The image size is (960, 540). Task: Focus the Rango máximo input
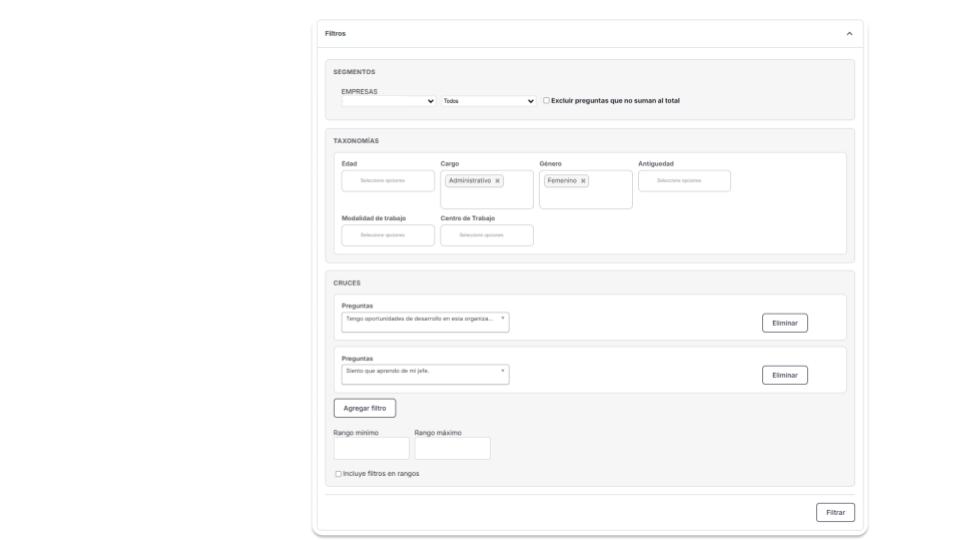452,448
